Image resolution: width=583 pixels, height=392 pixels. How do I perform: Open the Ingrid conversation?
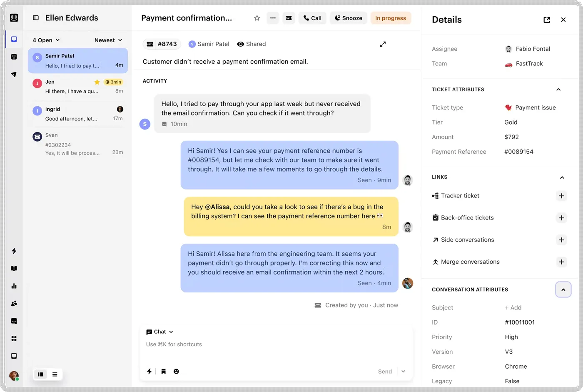click(x=78, y=114)
